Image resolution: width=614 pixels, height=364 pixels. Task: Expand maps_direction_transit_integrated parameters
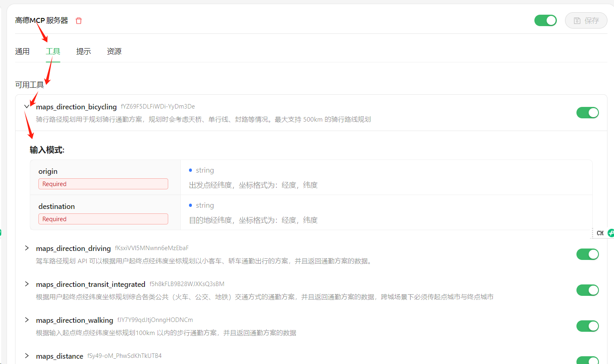tap(27, 284)
